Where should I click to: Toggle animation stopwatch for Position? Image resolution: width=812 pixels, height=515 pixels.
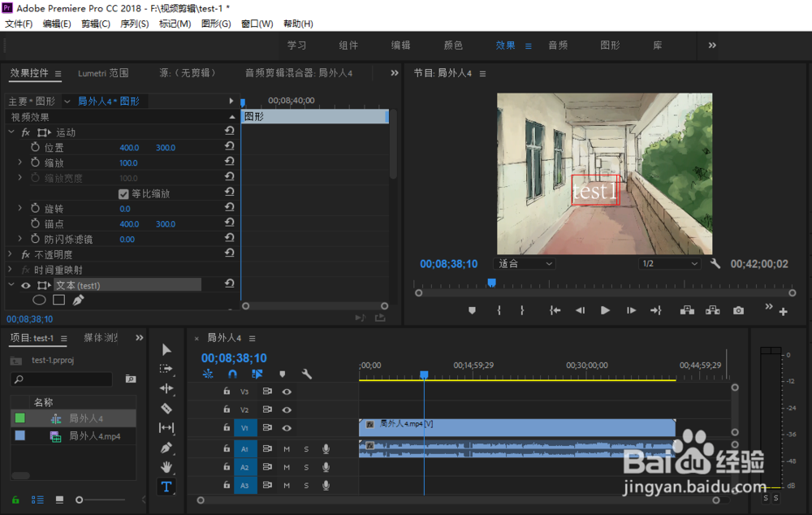tap(35, 147)
